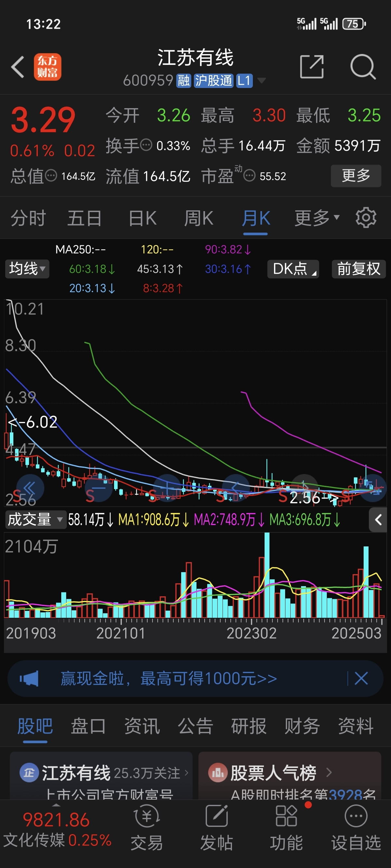Tap MA1:908.6万 volume value
Screen dimensions: 391x868
[x=154, y=520]
